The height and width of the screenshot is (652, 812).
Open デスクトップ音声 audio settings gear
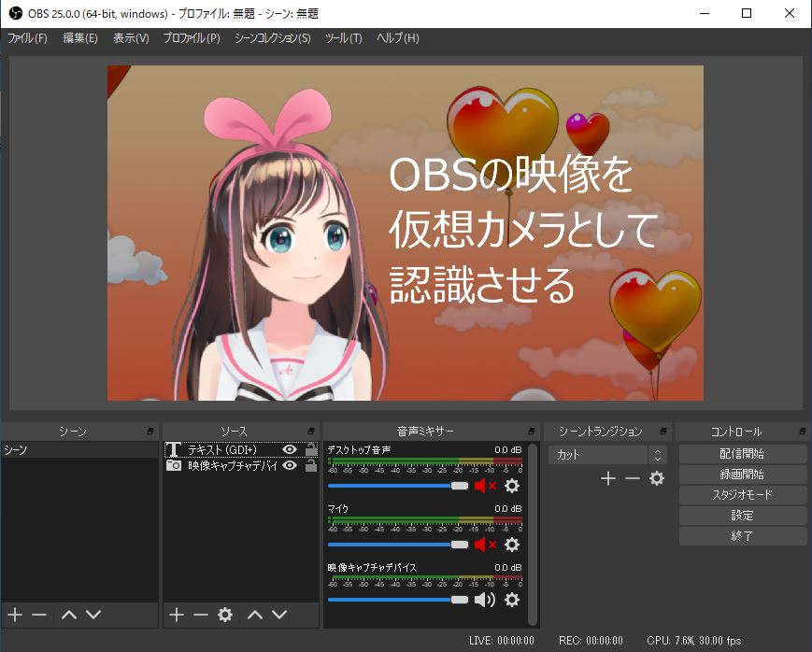pyautogui.click(x=512, y=486)
